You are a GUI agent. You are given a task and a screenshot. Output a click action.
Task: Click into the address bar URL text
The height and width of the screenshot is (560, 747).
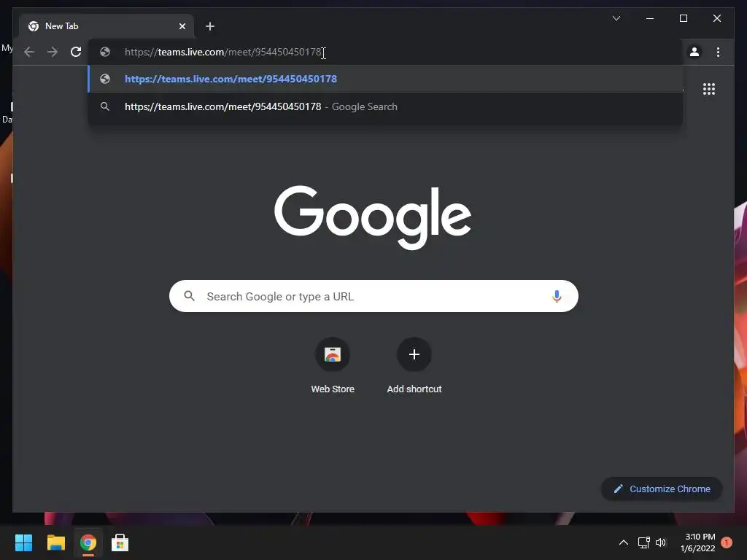point(223,52)
